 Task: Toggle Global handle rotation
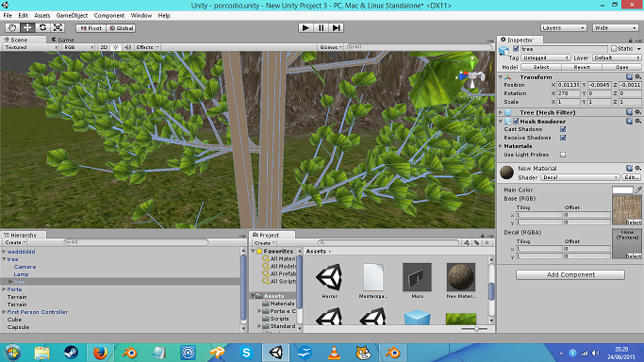click(121, 28)
